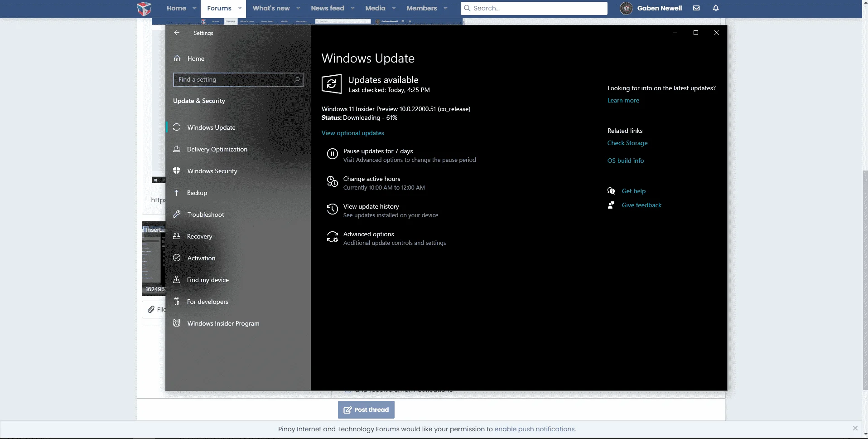Click the pause icon for Pause updates
Screen dimensions: 868x439
pyautogui.click(x=333, y=154)
